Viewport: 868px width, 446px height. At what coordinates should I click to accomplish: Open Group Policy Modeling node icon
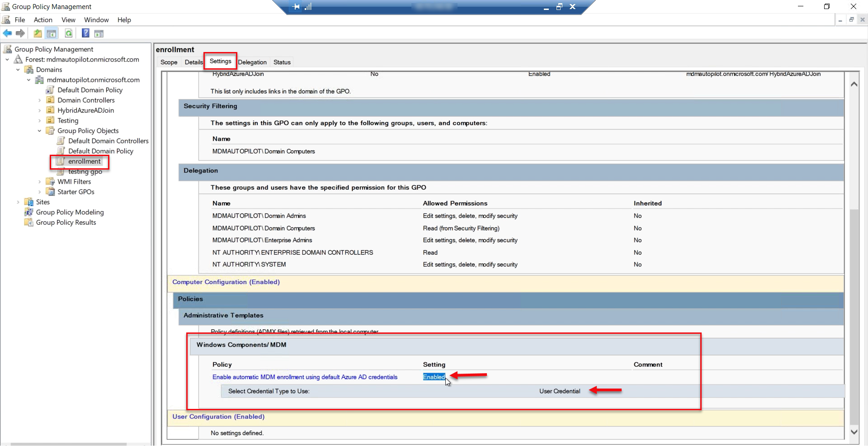[x=29, y=212]
